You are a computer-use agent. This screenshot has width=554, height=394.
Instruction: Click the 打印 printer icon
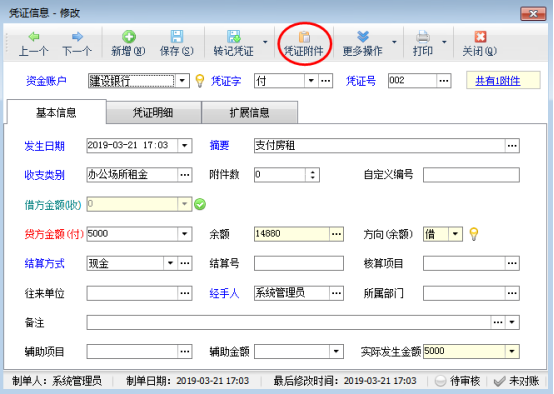tap(423, 36)
